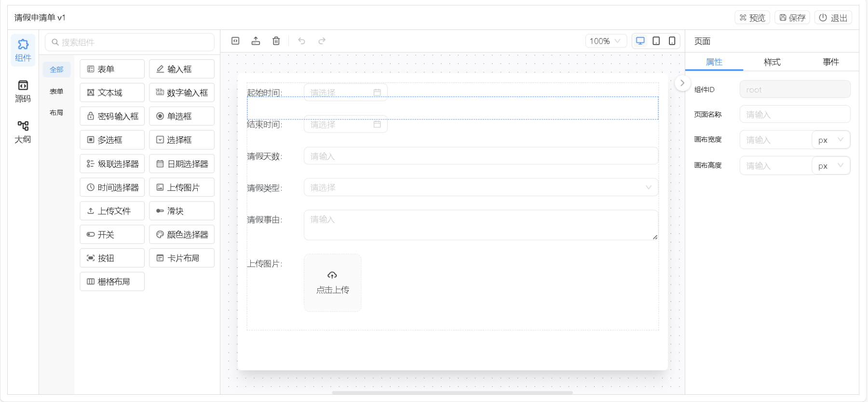Viewport: 868px width, 402px height.
Task: Select desktop monitor view mode
Action: point(640,41)
